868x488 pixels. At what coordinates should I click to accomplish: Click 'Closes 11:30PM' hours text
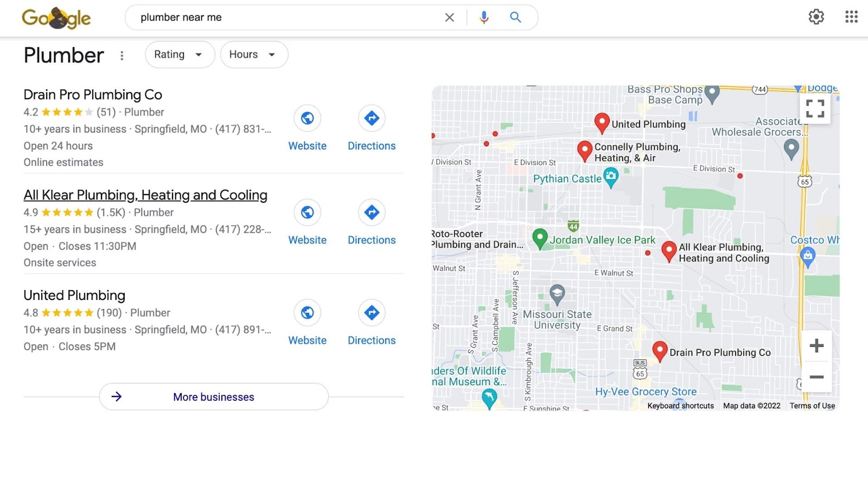97,246
